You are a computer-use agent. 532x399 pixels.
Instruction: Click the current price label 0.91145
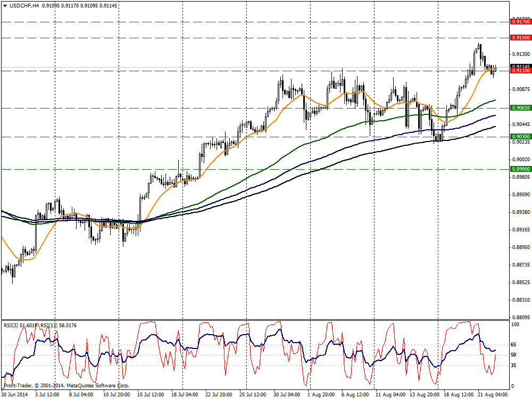520,66
